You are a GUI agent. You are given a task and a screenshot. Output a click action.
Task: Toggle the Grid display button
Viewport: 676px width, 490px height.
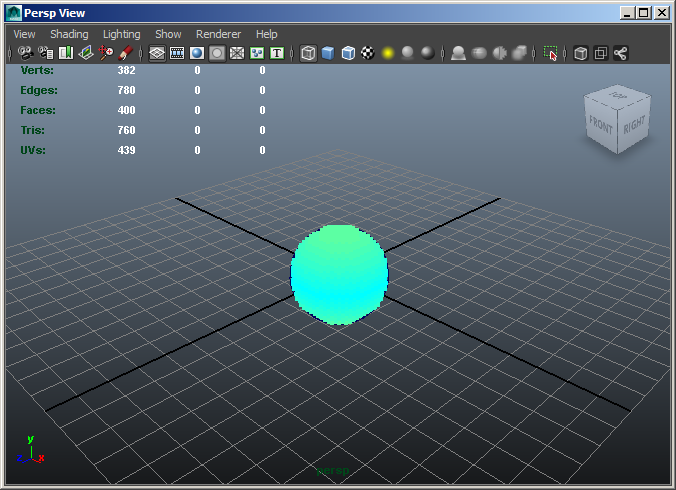pos(157,53)
